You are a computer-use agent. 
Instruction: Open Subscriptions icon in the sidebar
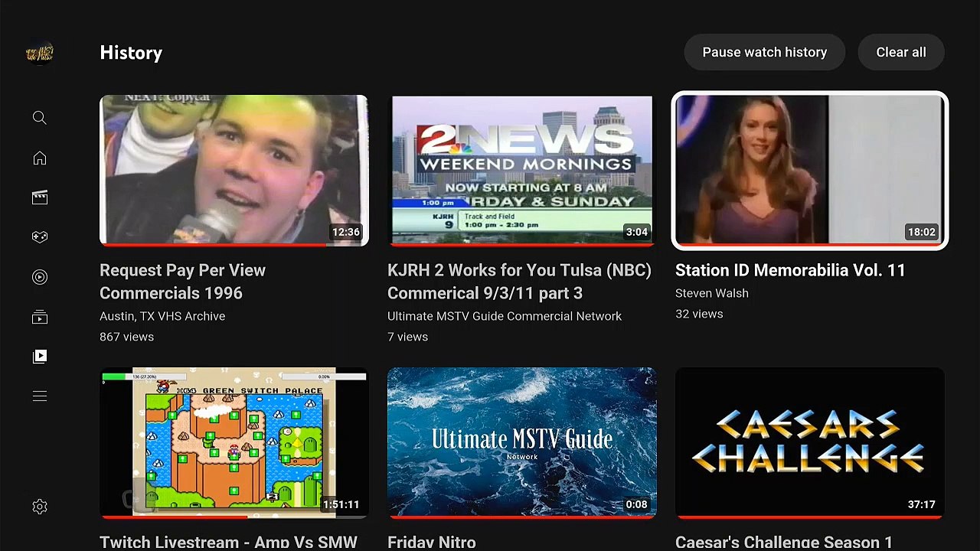coord(40,317)
